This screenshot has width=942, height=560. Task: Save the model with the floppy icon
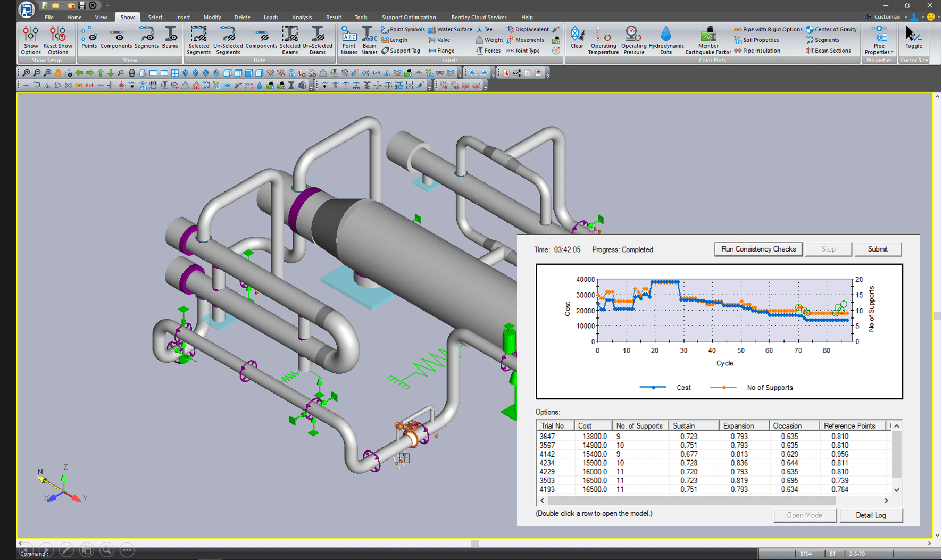click(82, 5)
